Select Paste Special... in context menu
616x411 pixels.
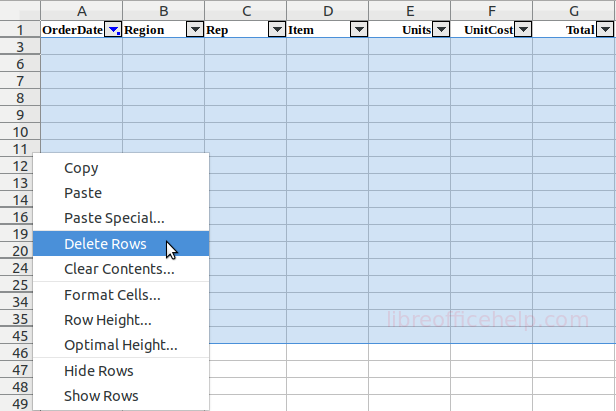point(121,218)
